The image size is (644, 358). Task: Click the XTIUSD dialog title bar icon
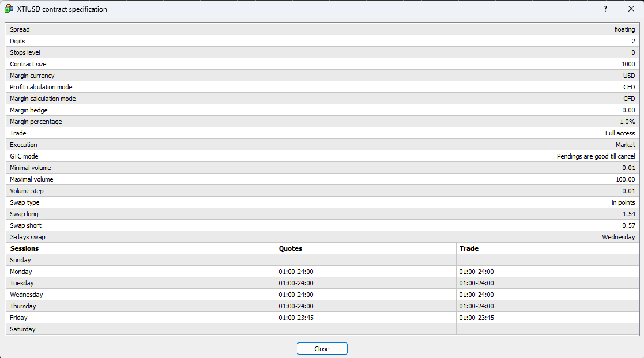(x=9, y=9)
